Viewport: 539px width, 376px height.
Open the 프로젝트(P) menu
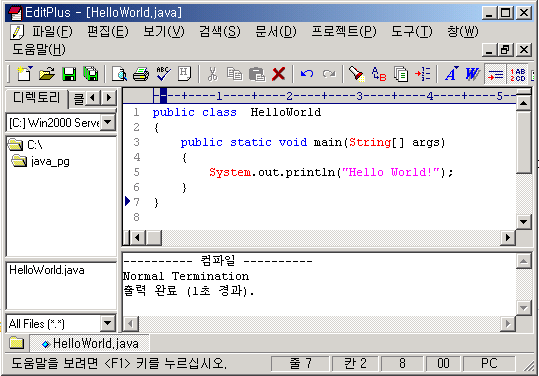[x=344, y=32]
